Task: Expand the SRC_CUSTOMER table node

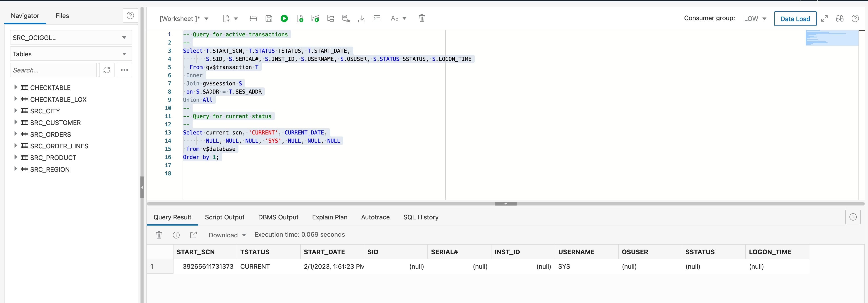Action: 15,123
